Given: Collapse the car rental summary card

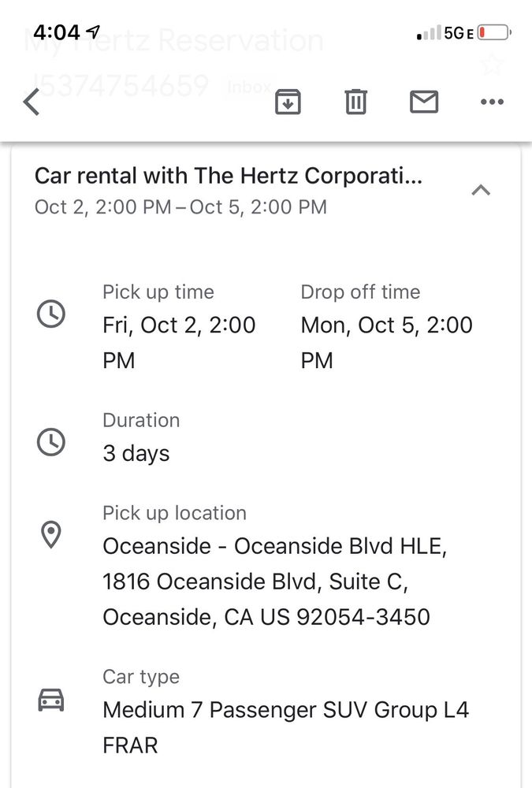Looking at the screenshot, I should pos(481,190).
